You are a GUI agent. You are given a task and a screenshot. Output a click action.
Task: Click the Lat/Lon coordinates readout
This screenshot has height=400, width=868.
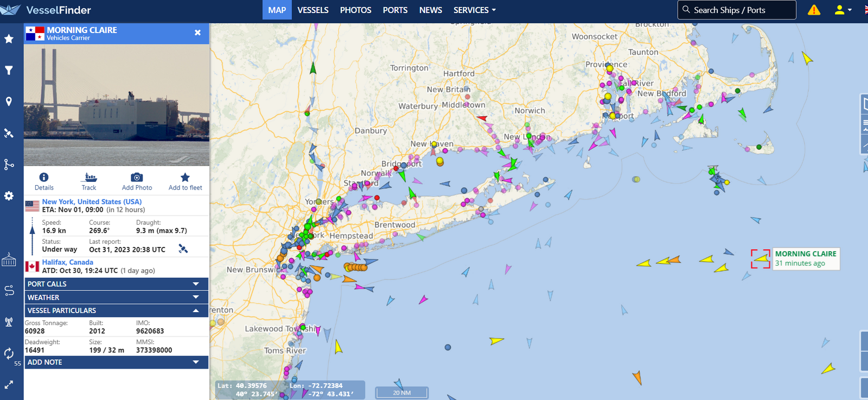pos(290,390)
